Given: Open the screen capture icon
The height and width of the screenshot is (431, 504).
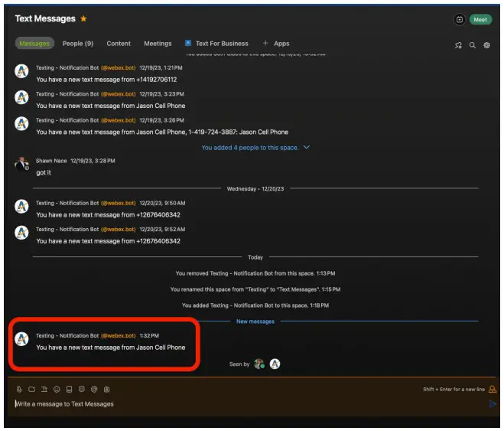Looking at the screenshot, I should (x=31, y=390).
